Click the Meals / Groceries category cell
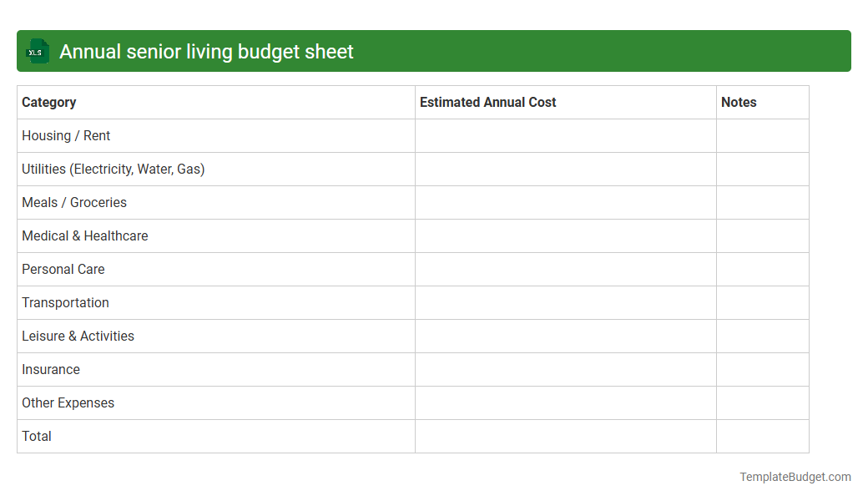This screenshot has height=501, width=868. [x=73, y=202]
